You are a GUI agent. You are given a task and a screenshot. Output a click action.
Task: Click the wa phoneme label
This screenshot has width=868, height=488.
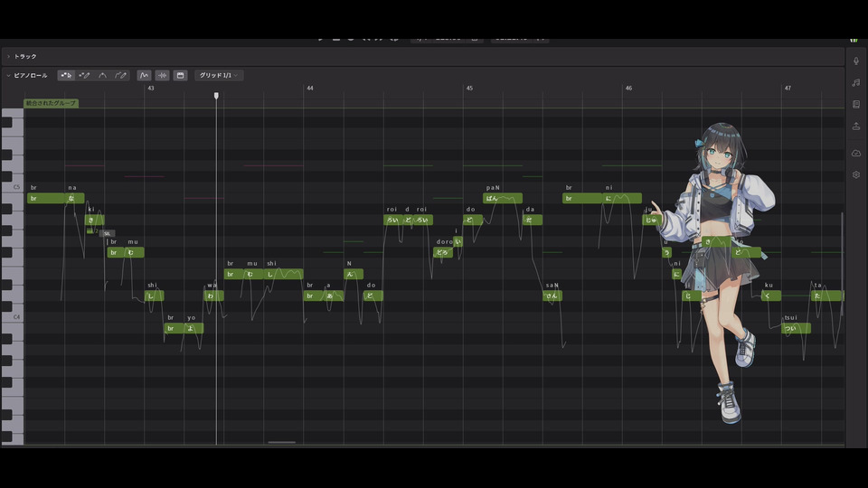pyautogui.click(x=212, y=285)
